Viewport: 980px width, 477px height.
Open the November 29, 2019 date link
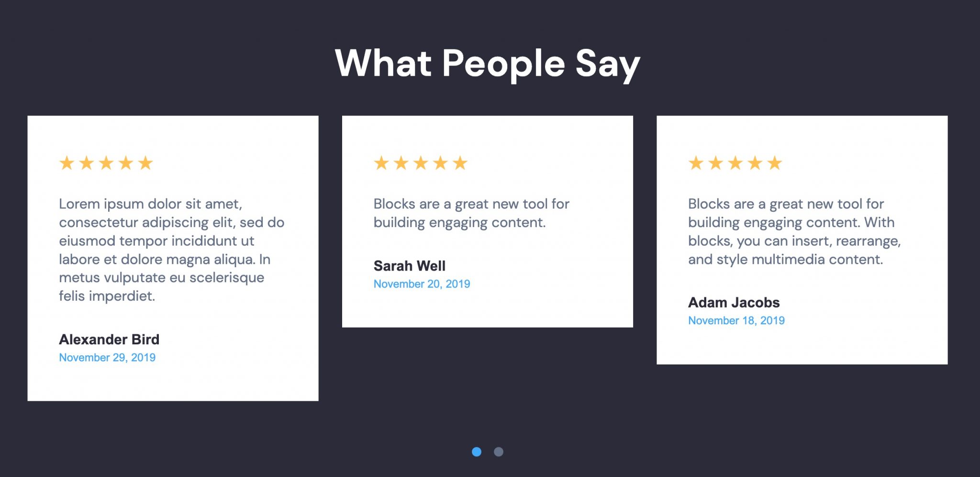pyautogui.click(x=107, y=358)
